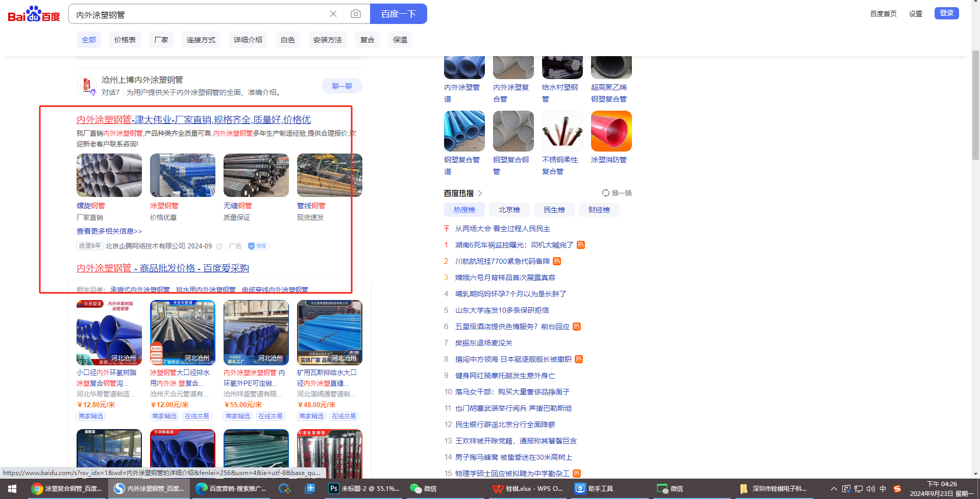Image resolution: width=980 pixels, height=499 pixels.
Task: Click the Baidu logo
Action: 34,14
